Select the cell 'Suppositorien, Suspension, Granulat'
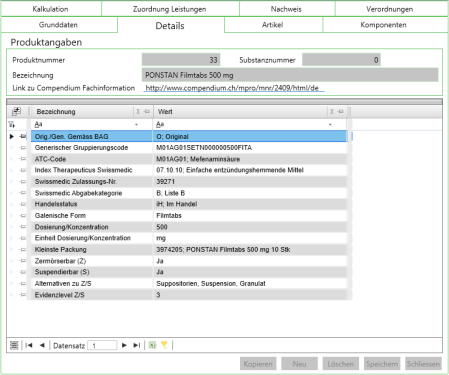 pos(250,284)
